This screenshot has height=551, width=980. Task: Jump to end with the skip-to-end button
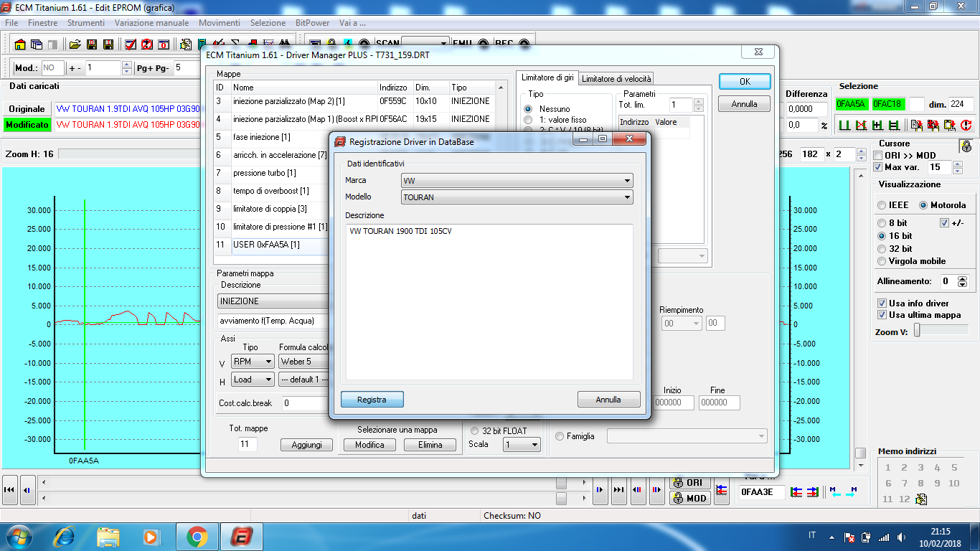(x=618, y=489)
